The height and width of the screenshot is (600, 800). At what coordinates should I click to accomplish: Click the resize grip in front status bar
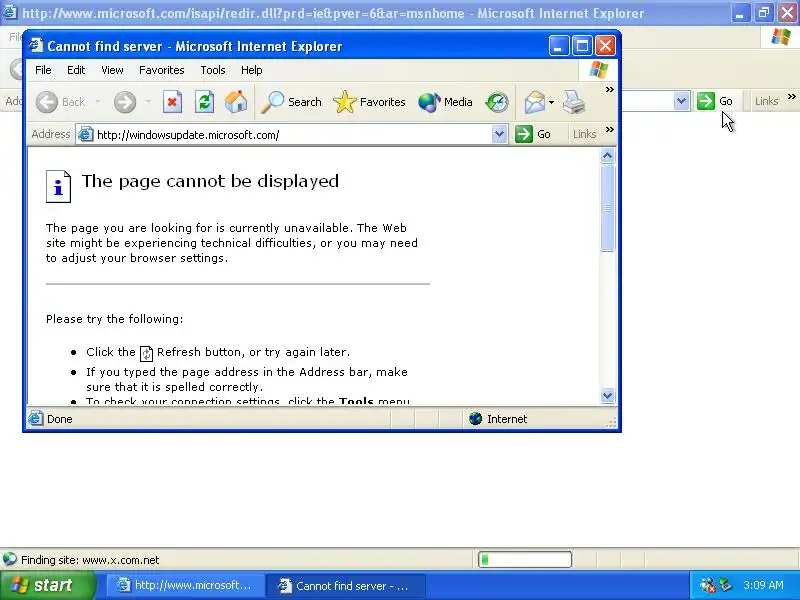pos(612,421)
